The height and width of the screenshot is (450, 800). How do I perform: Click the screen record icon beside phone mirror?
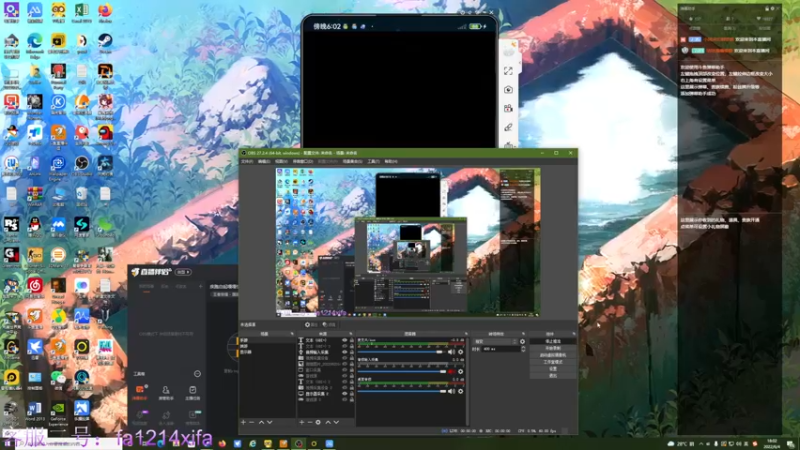(508, 108)
